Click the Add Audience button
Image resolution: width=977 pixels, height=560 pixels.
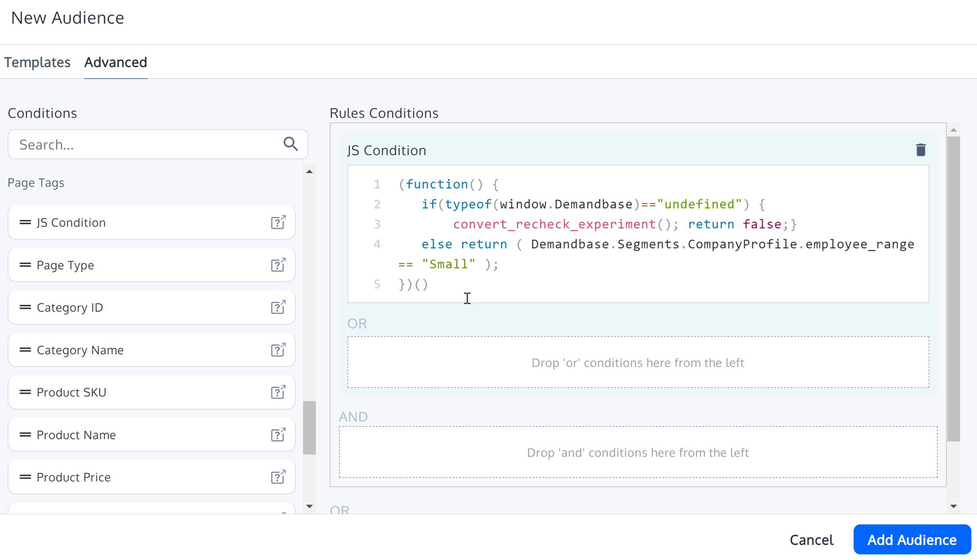912,539
